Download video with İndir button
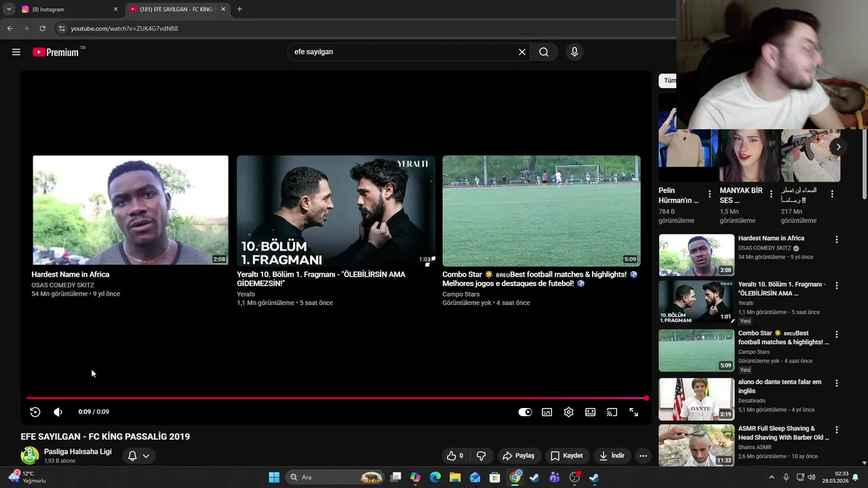This screenshot has height=488, width=868. pyautogui.click(x=612, y=455)
